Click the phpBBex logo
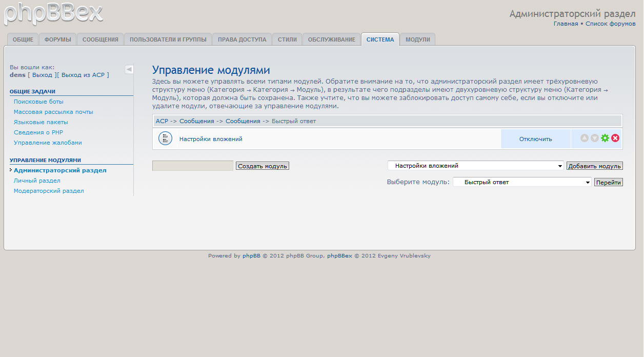 click(x=53, y=13)
